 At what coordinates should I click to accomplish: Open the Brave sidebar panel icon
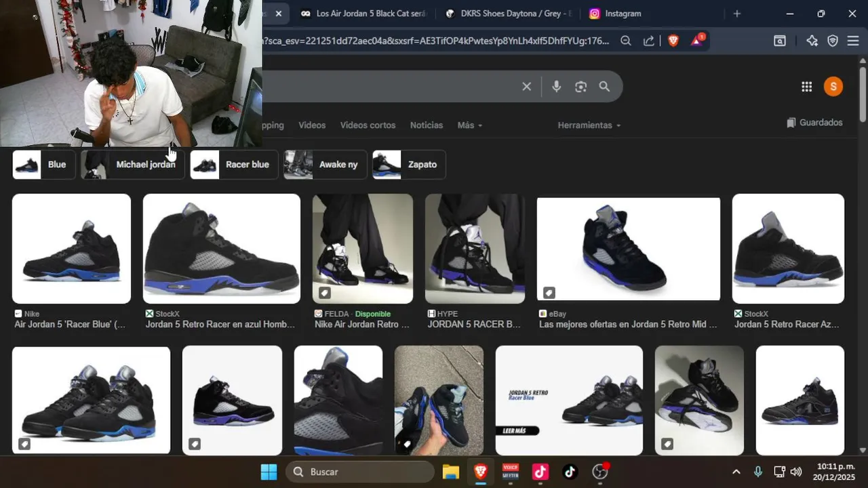point(780,41)
